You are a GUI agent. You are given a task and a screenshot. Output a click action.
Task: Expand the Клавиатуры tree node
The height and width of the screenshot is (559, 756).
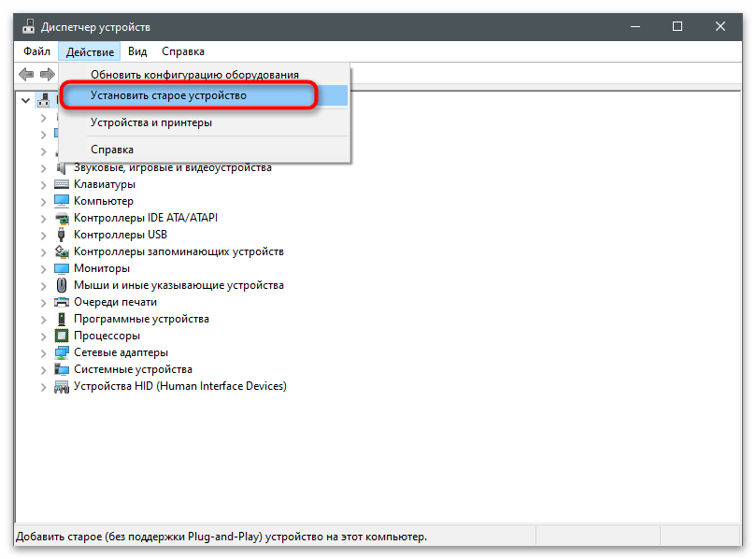[x=43, y=184]
